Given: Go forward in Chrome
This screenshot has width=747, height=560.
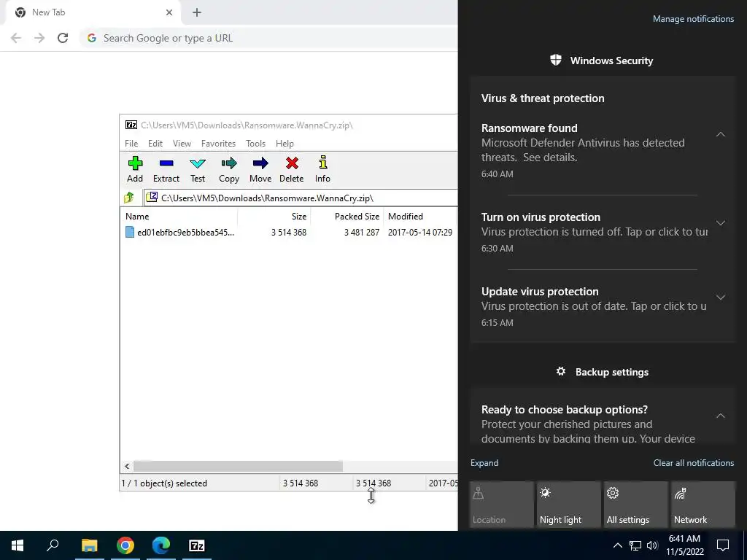Looking at the screenshot, I should (x=39, y=38).
